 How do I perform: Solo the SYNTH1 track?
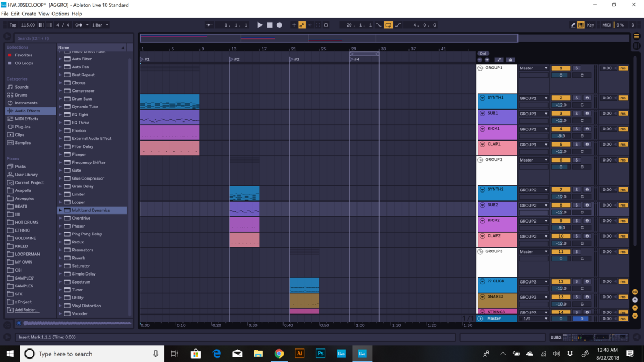tap(576, 98)
